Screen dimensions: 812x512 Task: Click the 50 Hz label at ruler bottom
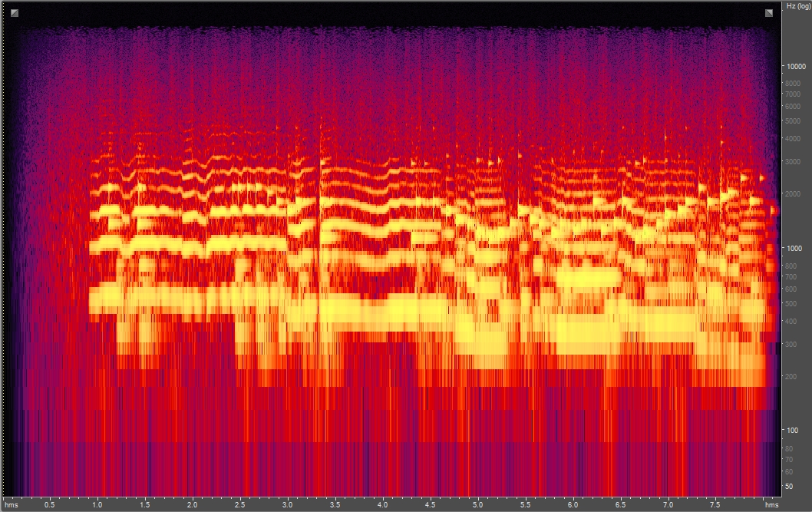(788, 487)
